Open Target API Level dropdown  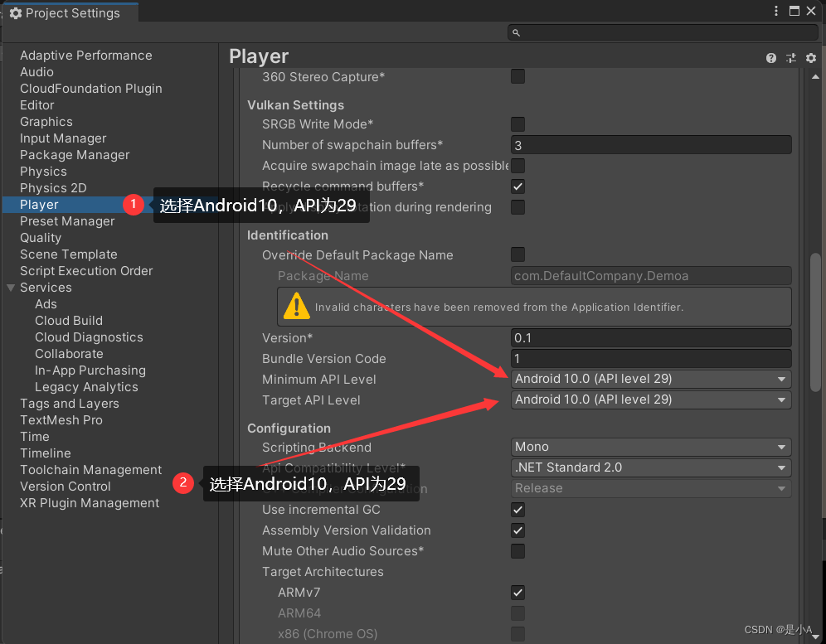point(650,399)
